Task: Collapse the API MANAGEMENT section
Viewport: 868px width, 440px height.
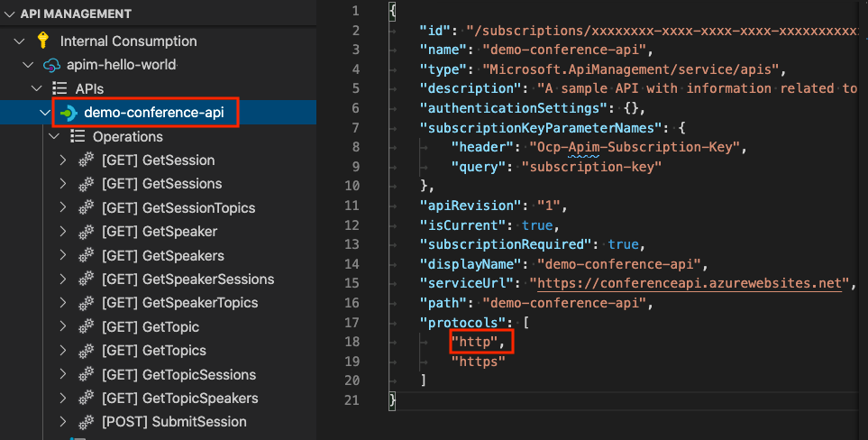Action: [x=9, y=14]
